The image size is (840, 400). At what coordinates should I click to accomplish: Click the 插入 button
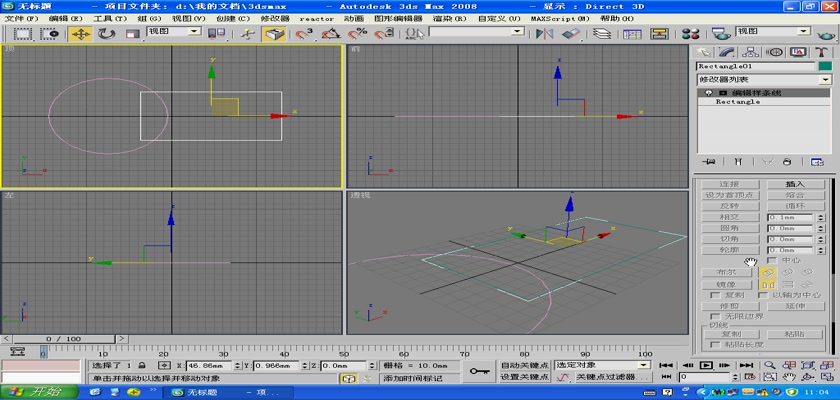point(795,184)
